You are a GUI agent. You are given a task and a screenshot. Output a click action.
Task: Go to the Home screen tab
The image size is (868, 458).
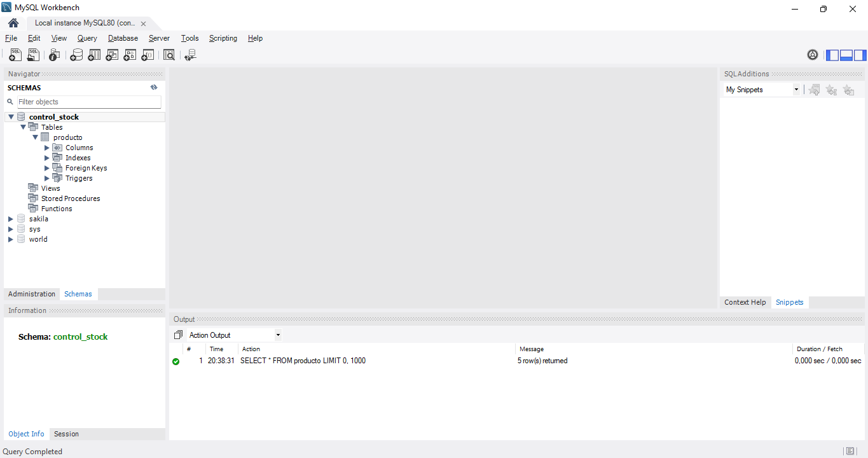[x=13, y=23]
